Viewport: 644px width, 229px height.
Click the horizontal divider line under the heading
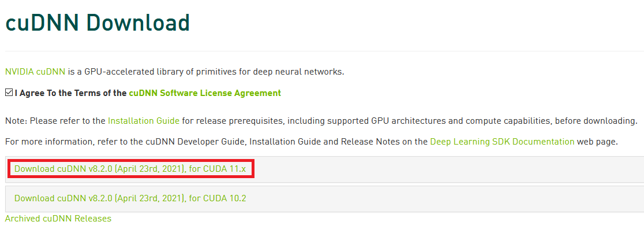tap(324, 51)
